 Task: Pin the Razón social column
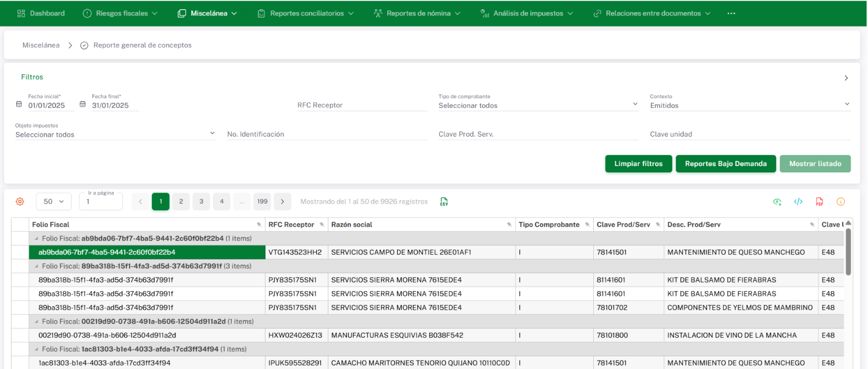pyautogui.click(x=509, y=225)
